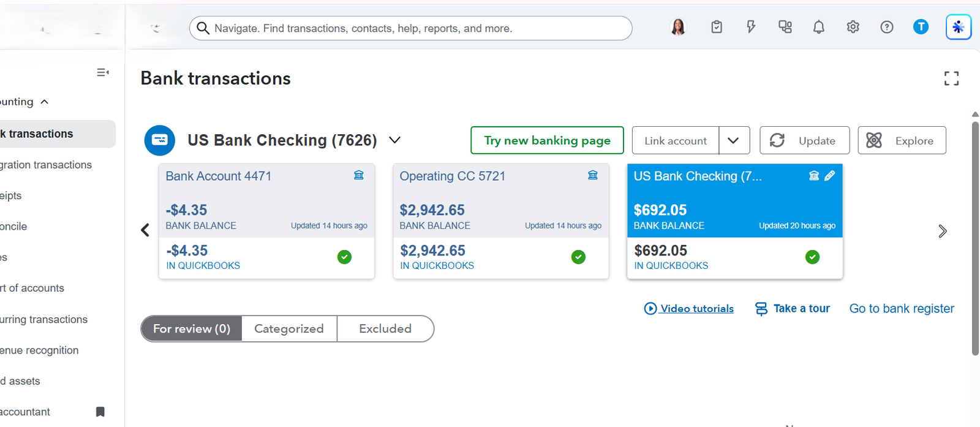Click the $2,942.65 In QuickBooks balance

click(x=432, y=251)
